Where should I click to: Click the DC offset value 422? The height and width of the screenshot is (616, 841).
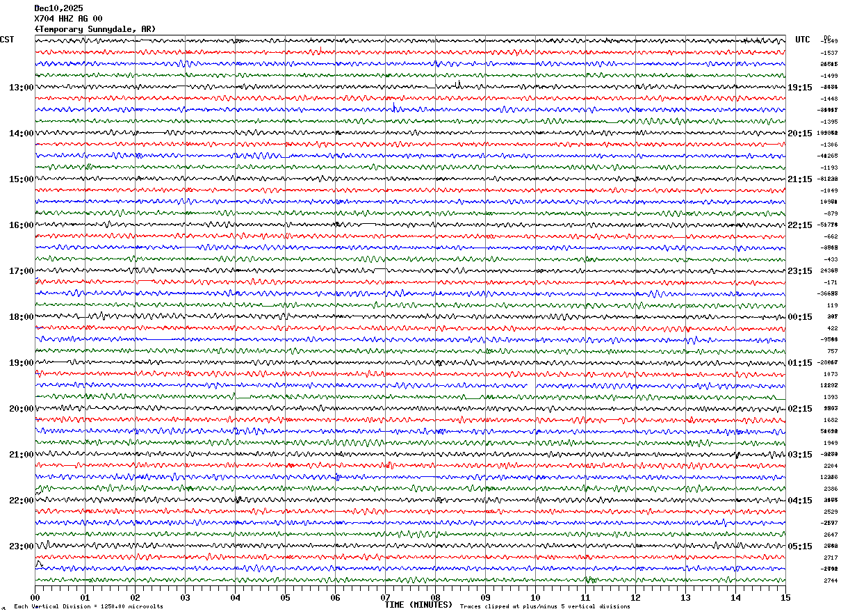point(832,328)
